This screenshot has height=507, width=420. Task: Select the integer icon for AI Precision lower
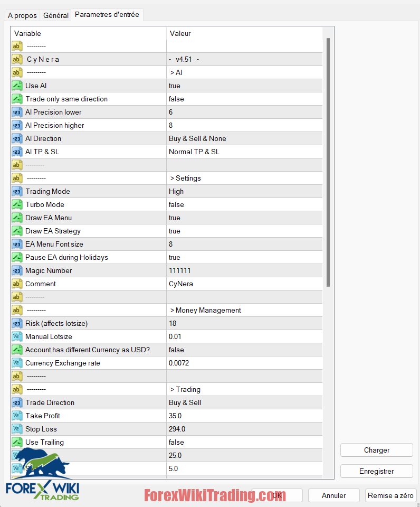click(17, 112)
